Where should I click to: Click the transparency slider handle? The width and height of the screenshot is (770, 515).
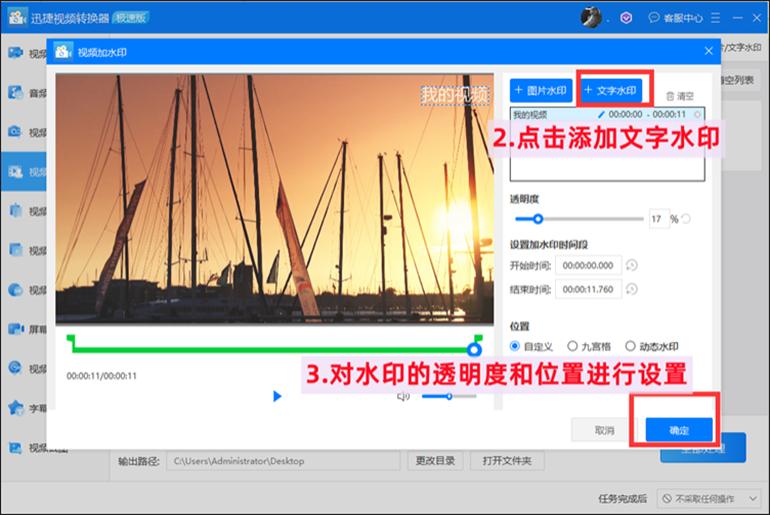[538, 219]
